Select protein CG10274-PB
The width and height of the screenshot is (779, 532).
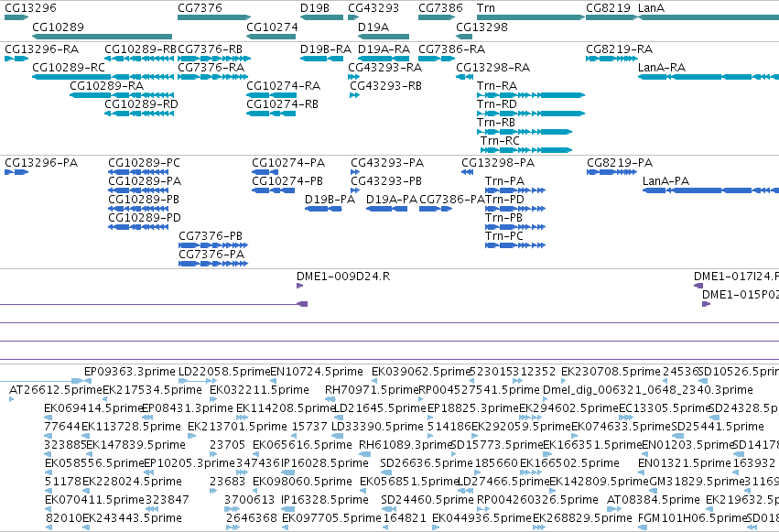[x=274, y=190]
